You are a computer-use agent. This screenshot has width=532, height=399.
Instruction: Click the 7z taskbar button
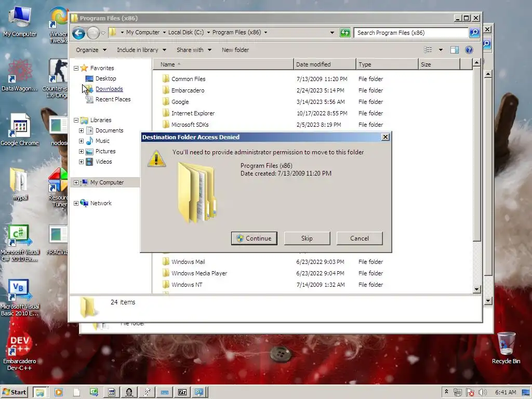(182, 393)
